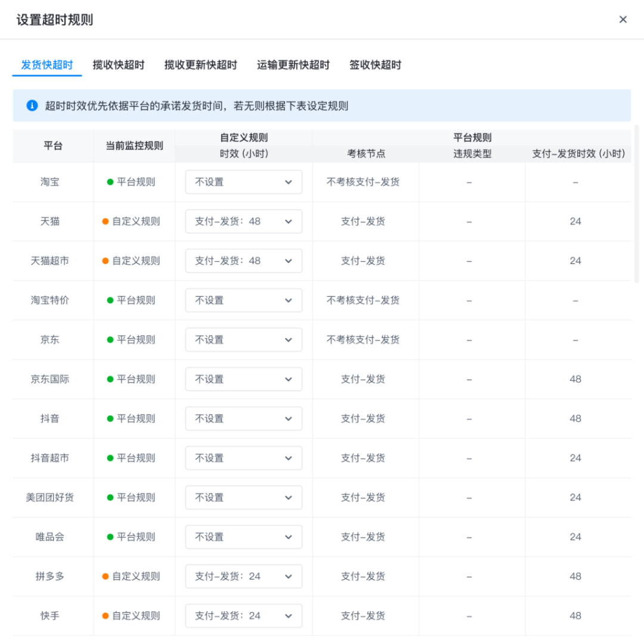The image size is (644, 644).
Task: Open the 天猫 row 时效 dropdown
Action: tap(243, 221)
